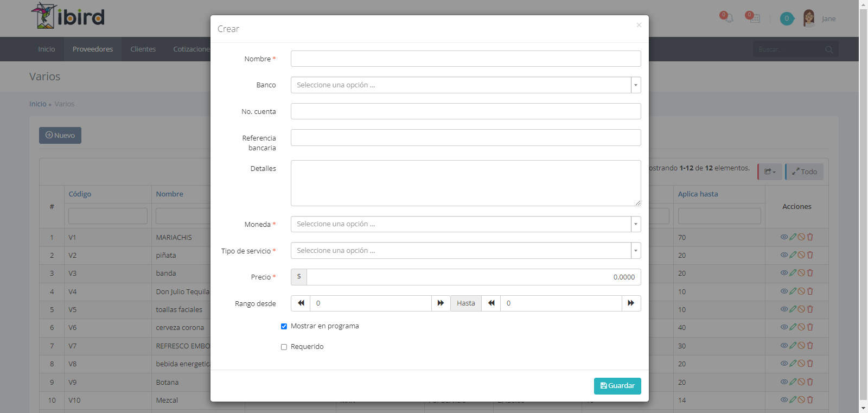
Task: Open the Proveedores menu item
Action: (x=93, y=49)
